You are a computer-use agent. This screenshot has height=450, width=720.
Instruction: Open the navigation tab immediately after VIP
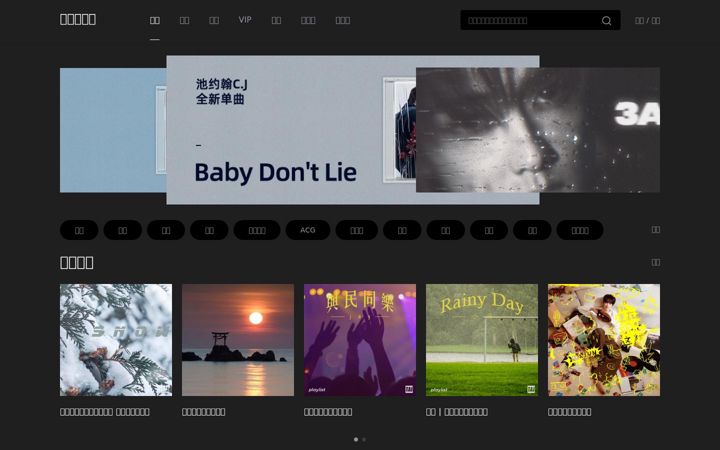click(276, 20)
